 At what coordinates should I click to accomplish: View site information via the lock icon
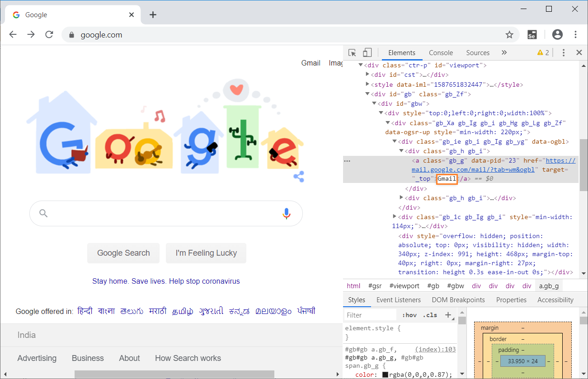[71, 35]
